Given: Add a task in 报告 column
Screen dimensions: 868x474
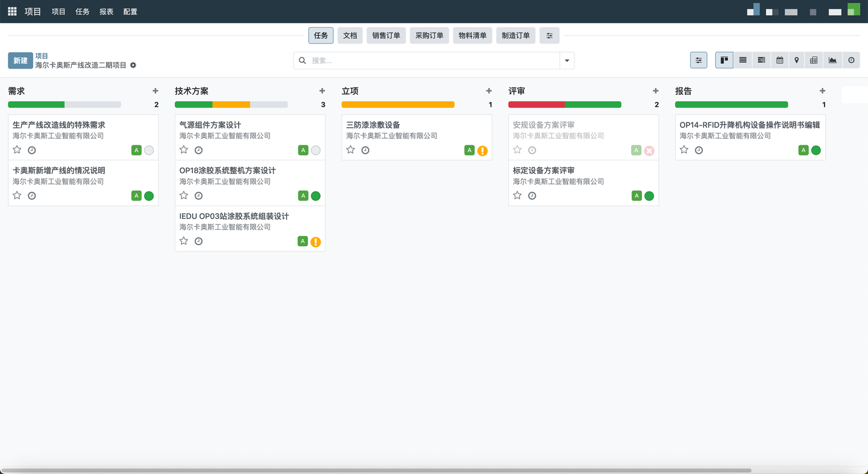Looking at the screenshot, I should point(822,91).
